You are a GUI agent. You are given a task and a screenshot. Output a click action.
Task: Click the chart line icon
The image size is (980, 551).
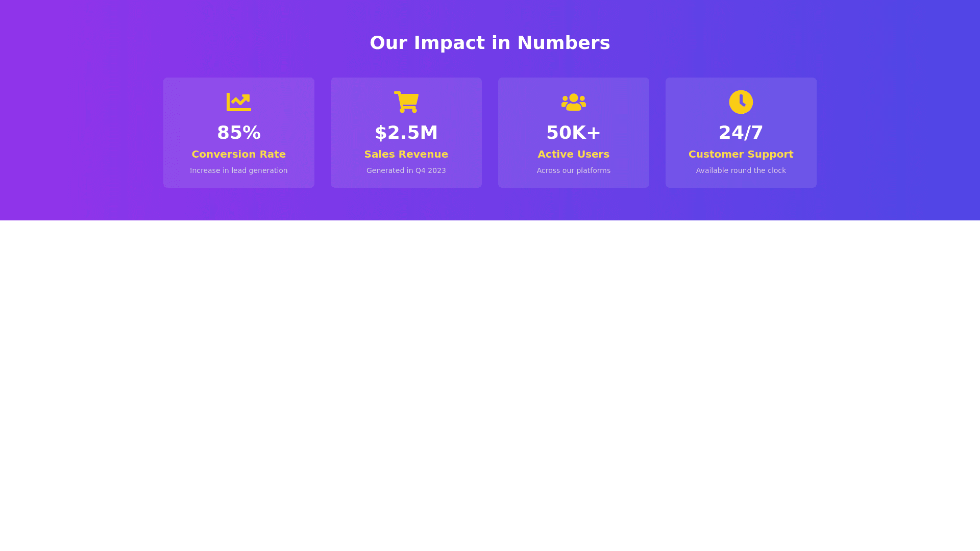pyautogui.click(x=238, y=102)
